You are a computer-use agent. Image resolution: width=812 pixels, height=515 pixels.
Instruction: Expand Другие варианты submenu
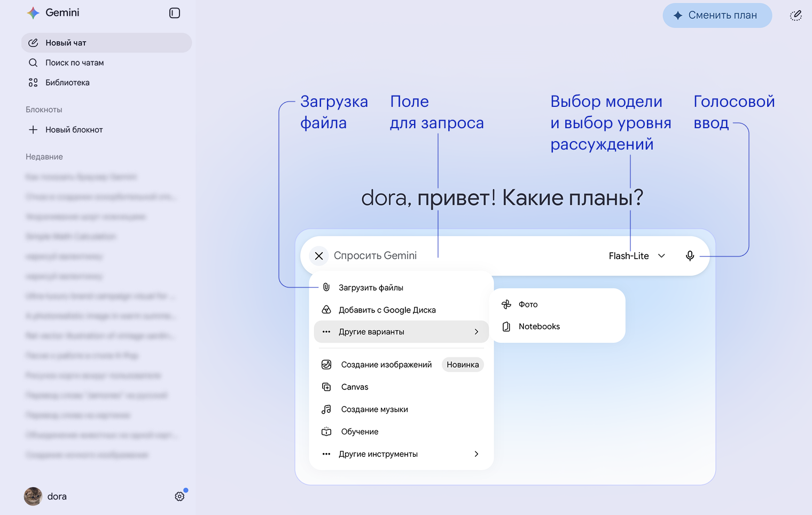pyautogui.click(x=401, y=332)
